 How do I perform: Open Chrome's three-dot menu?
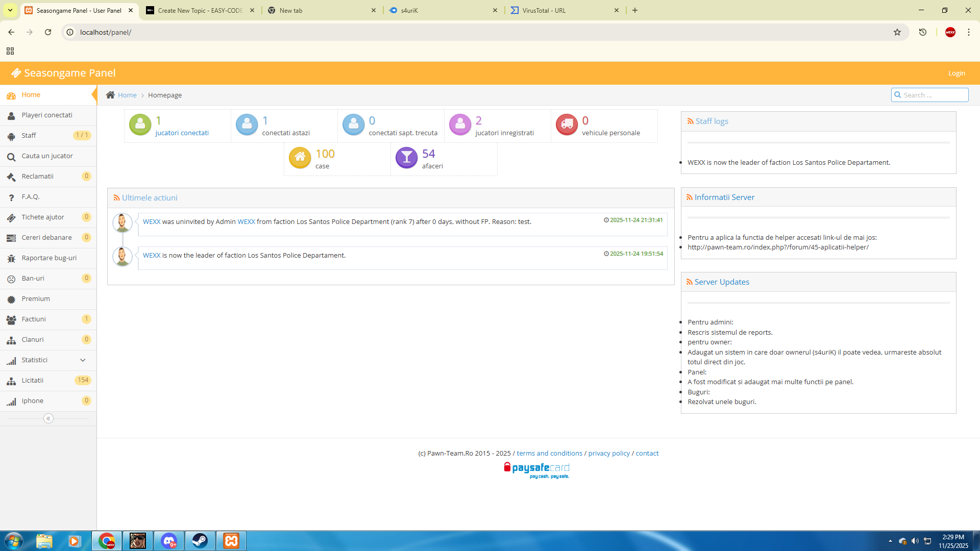pyautogui.click(x=969, y=32)
